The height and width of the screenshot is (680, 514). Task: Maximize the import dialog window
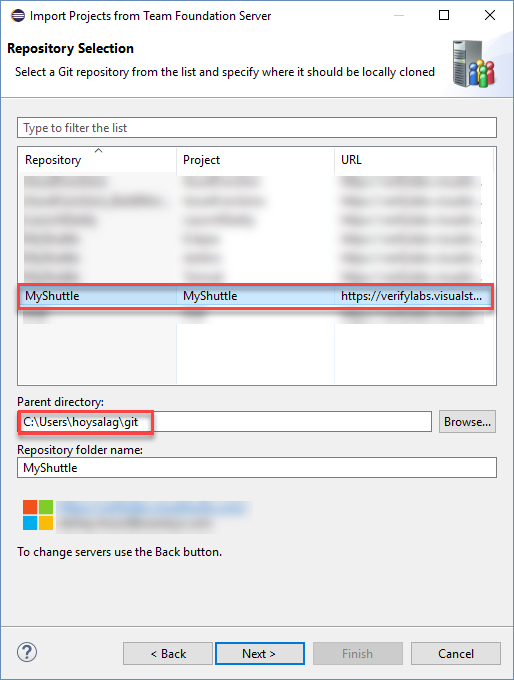click(x=444, y=15)
